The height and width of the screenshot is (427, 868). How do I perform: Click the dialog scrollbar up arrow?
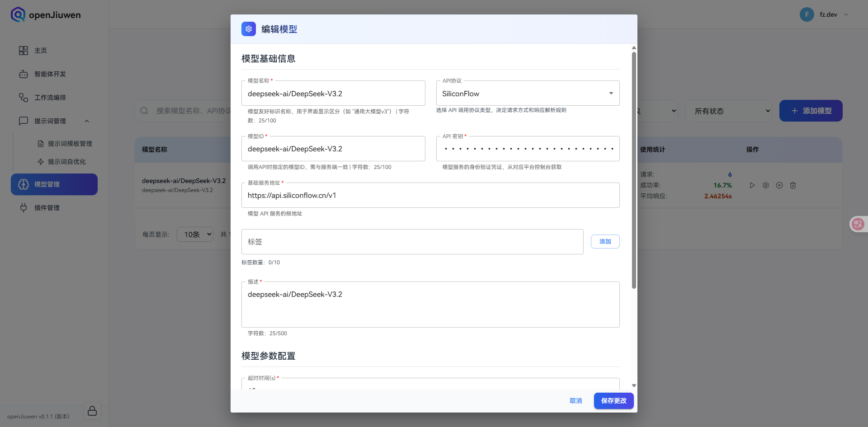[634, 47]
